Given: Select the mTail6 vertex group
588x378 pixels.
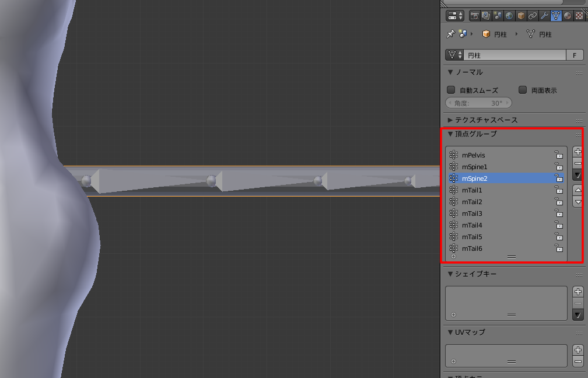Looking at the screenshot, I should [x=506, y=248].
